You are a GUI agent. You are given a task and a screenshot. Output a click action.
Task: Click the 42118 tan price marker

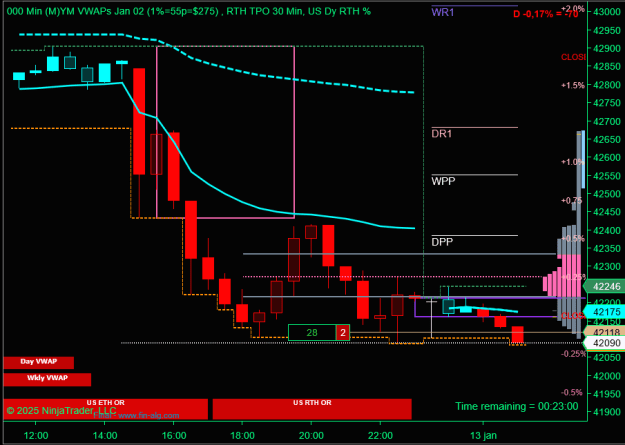tap(603, 332)
